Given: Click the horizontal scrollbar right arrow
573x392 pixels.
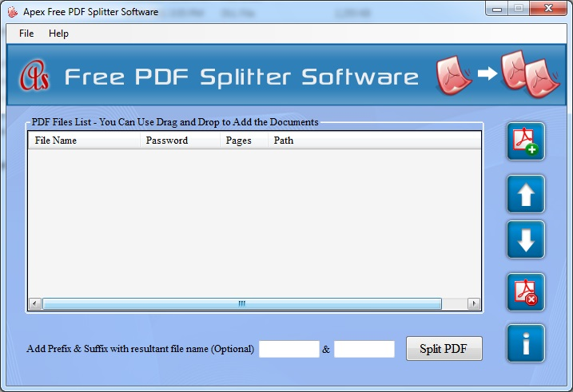Looking at the screenshot, I should (474, 303).
